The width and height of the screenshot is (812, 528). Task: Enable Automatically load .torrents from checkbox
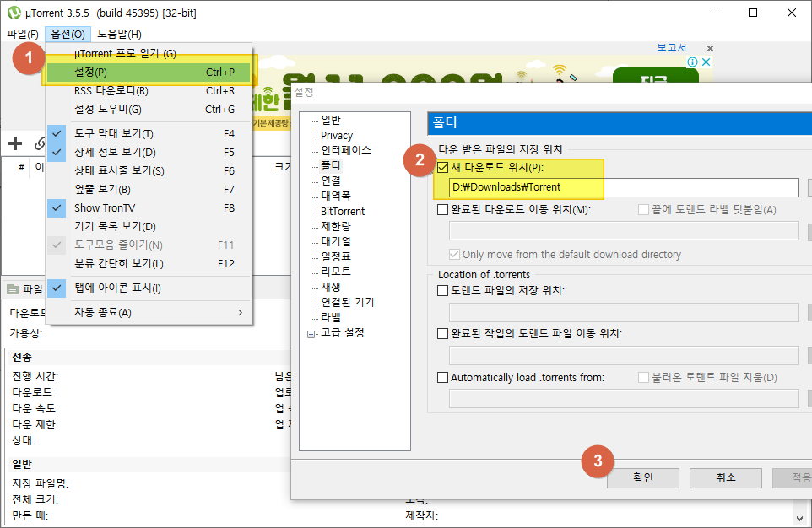click(443, 377)
